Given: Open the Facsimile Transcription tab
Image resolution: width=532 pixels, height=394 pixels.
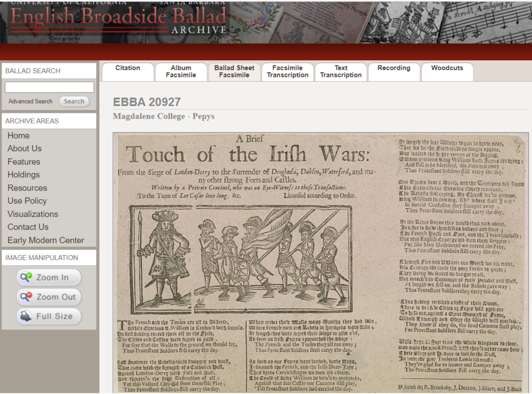Looking at the screenshot, I should [x=287, y=72].
